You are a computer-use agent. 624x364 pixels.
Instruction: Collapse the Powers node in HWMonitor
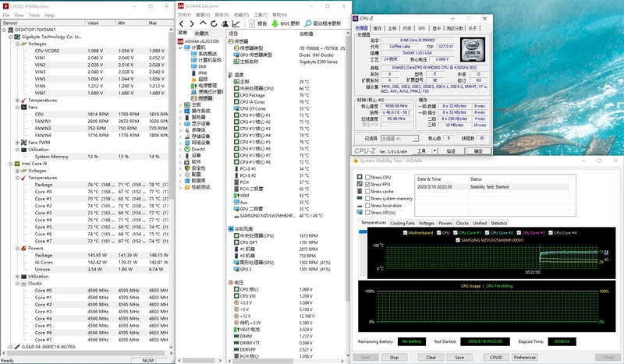point(17,248)
